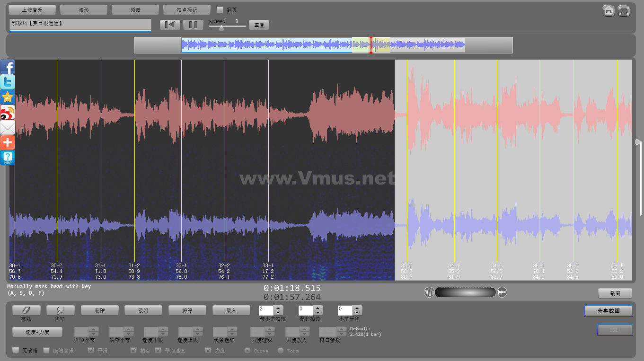This screenshot has width=644, height=361.
Task: Open the Help icon in sidebar
Action: pos(8,158)
